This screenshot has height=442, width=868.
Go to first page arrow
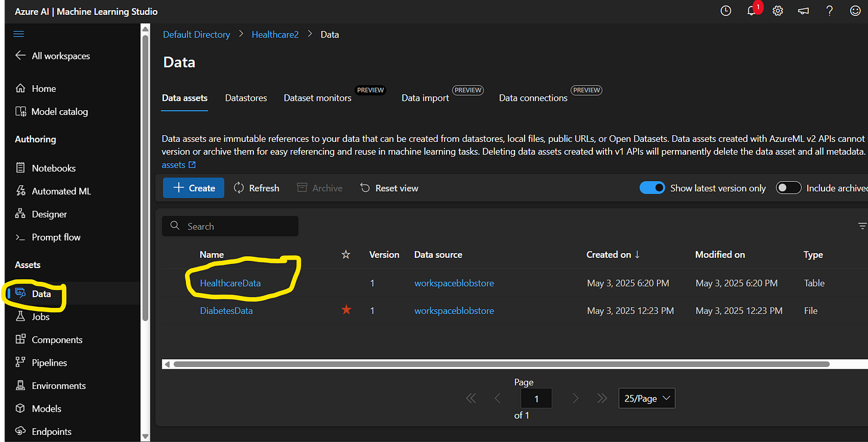tap(471, 399)
